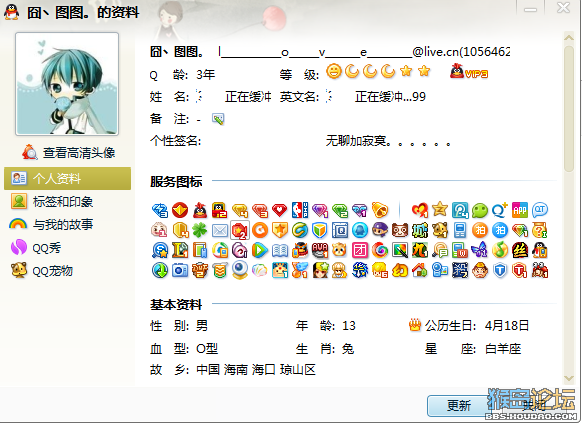
Task: Click the NBA service icon
Action: click(x=300, y=210)
